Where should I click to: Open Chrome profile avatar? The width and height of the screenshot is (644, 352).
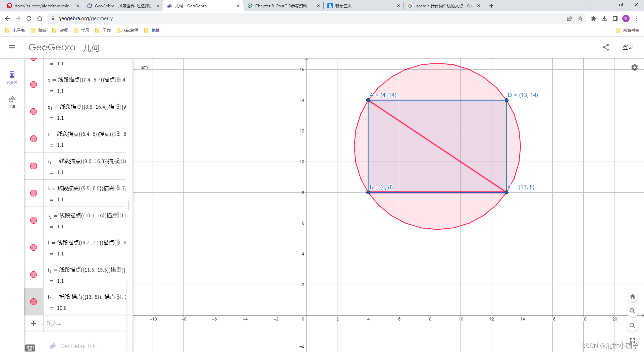click(x=626, y=18)
